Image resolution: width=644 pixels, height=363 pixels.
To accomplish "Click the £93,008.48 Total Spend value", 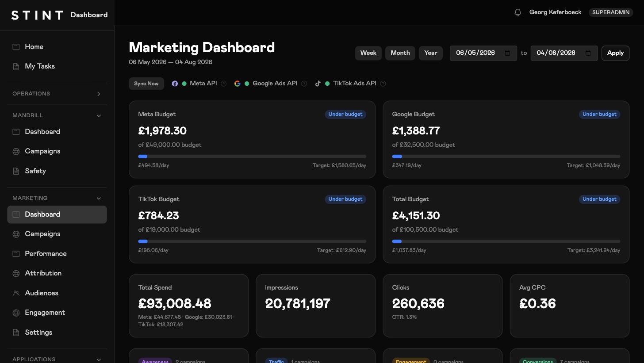I will pos(175,304).
